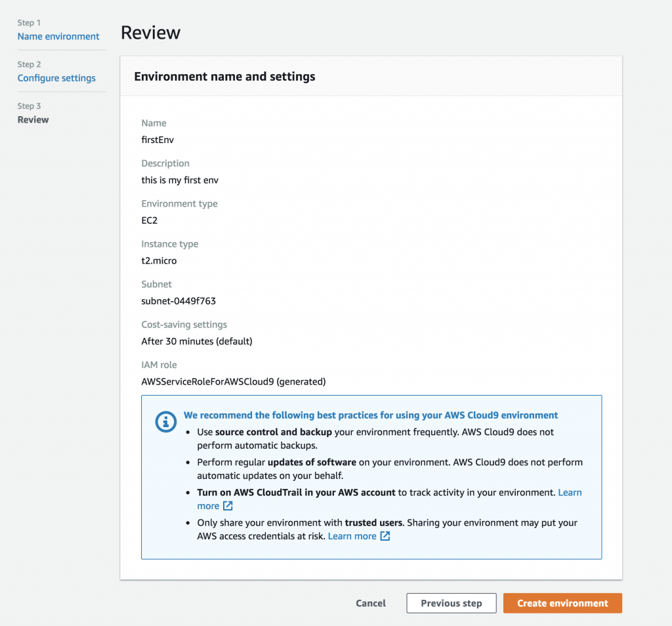Click the 'Step 3' label in the sidebar

tap(29, 106)
